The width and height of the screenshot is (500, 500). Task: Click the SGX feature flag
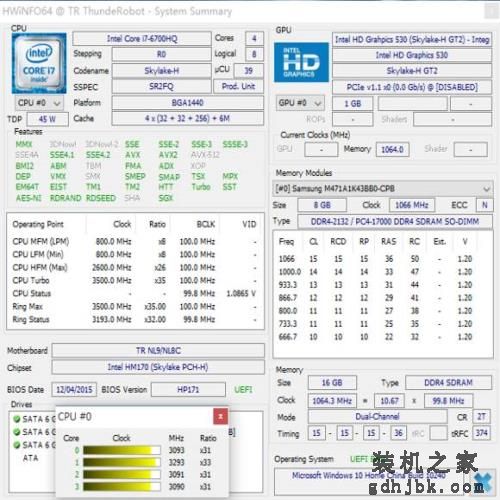pyautogui.click(x=166, y=198)
